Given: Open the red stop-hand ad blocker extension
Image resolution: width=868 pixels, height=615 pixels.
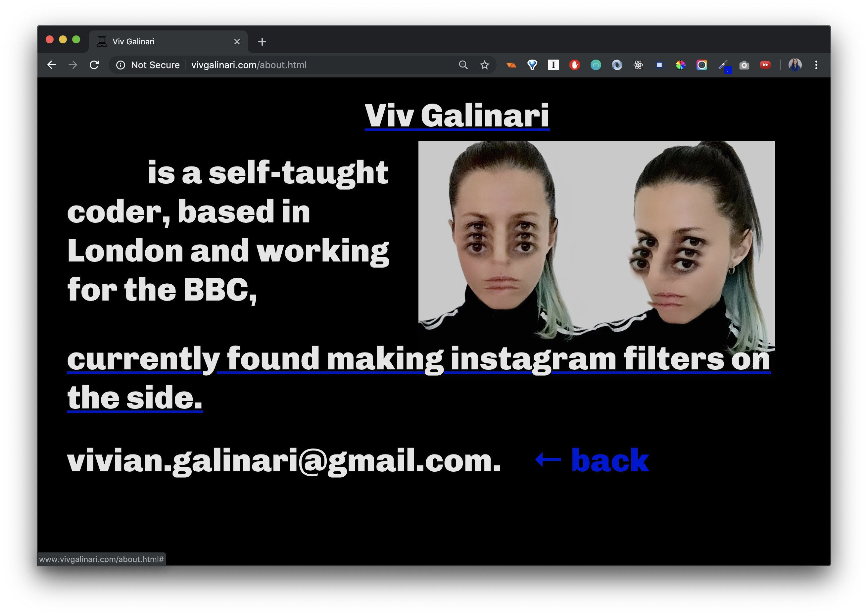Looking at the screenshot, I should tap(574, 65).
